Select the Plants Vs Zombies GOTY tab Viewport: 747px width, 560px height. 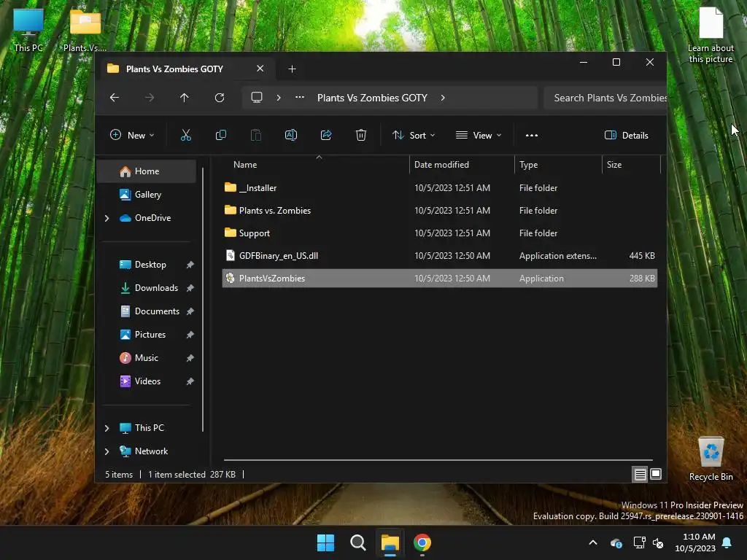(185, 69)
